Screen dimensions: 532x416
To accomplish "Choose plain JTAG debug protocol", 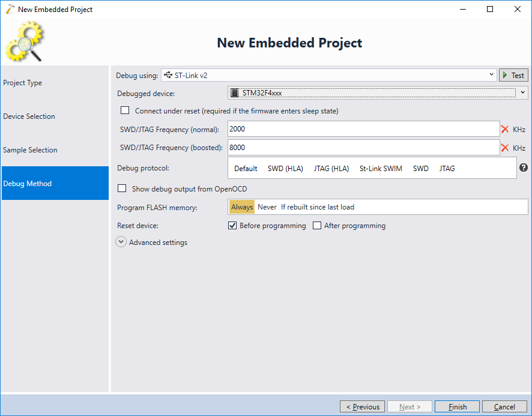I will (447, 168).
